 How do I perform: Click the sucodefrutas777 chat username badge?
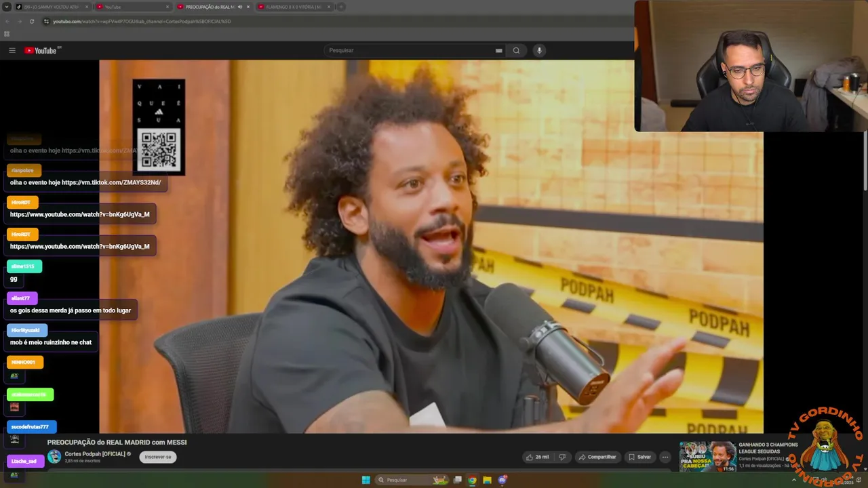point(31,427)
